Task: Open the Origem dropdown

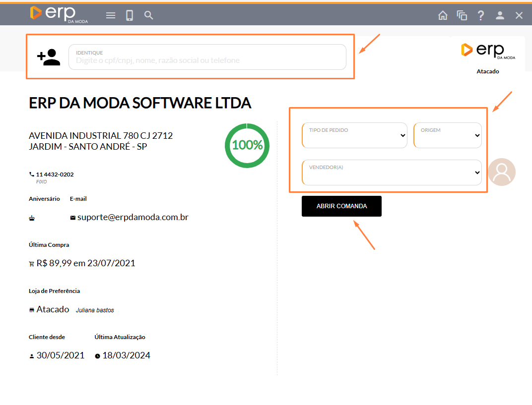Action: point(448,135)
